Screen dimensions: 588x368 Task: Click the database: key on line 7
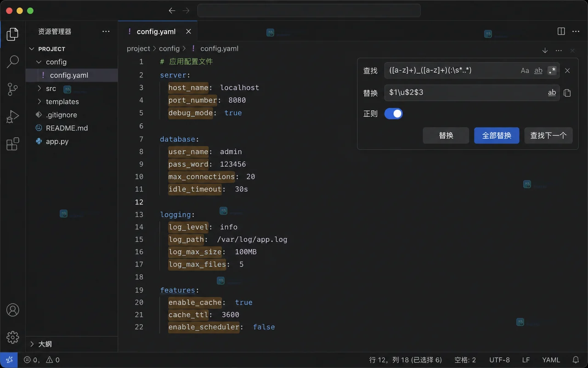180,139
